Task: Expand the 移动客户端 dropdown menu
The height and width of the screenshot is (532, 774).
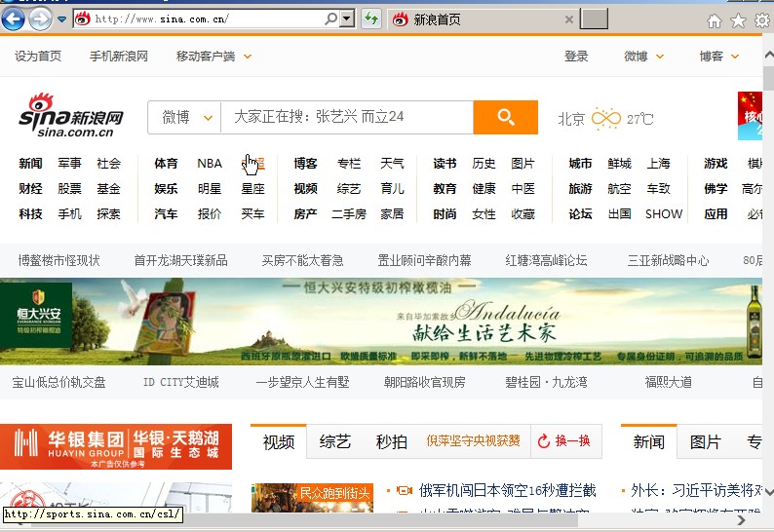Action: (x=248, y=57)
